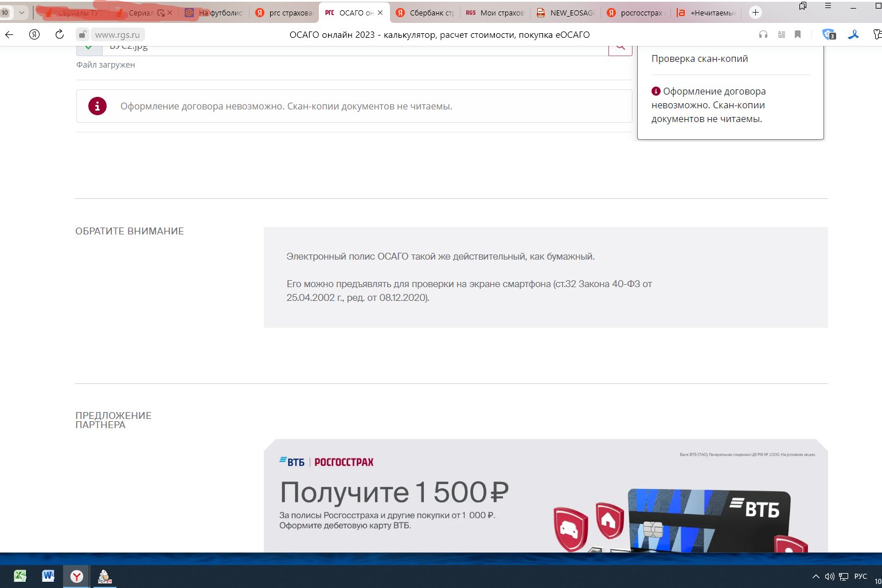This screenshot has height=588, width=882.
Task: Open the new tab plus button
Action: click(x=755, y=12)
